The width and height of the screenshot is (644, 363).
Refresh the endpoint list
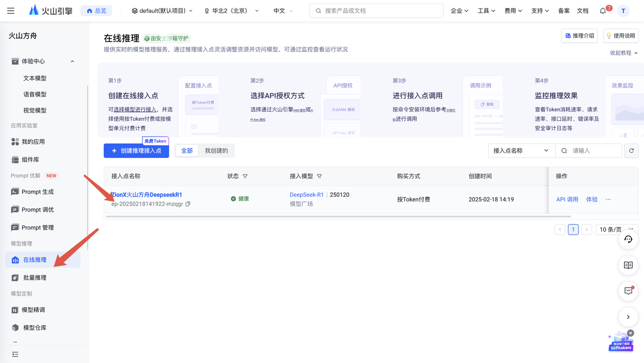pos(631,151)
